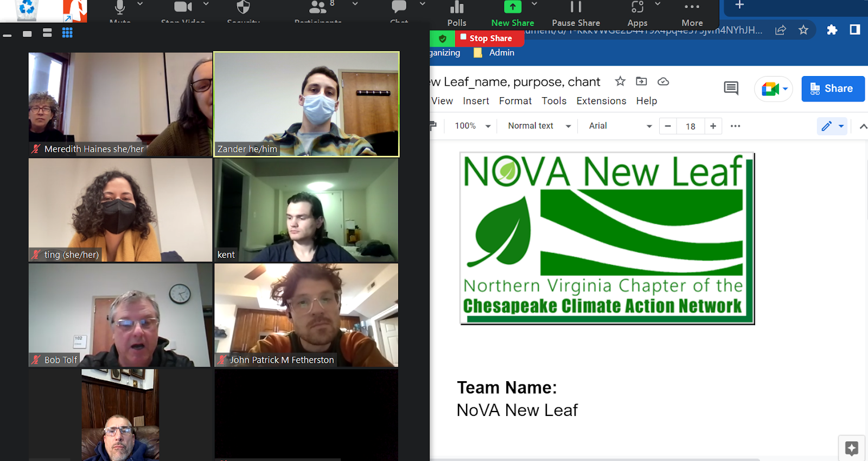Select John Patrick M Fetherston tile
This screenshot has height=461, width=868.
(307, 315)
